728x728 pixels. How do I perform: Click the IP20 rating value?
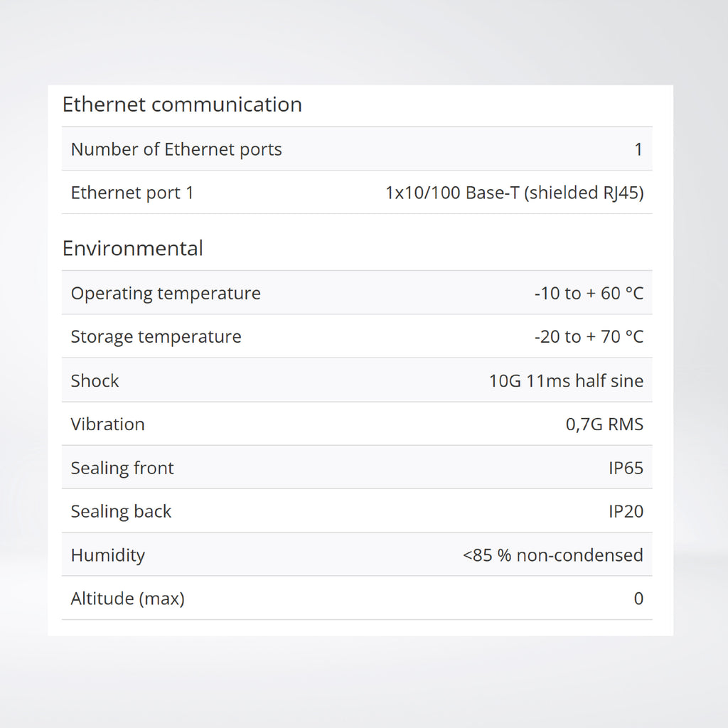[626, 511]
